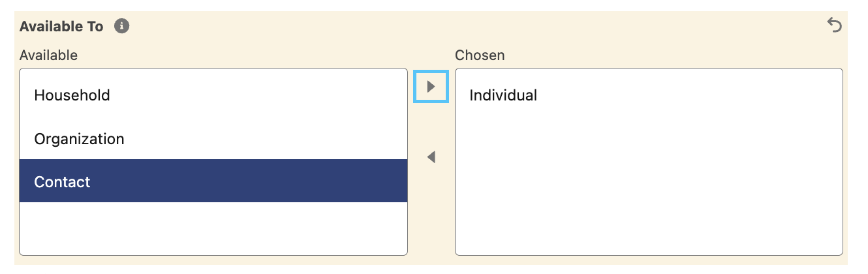Click the undo revert arrow icon
The image size is (868, 274).
[834, 25]
